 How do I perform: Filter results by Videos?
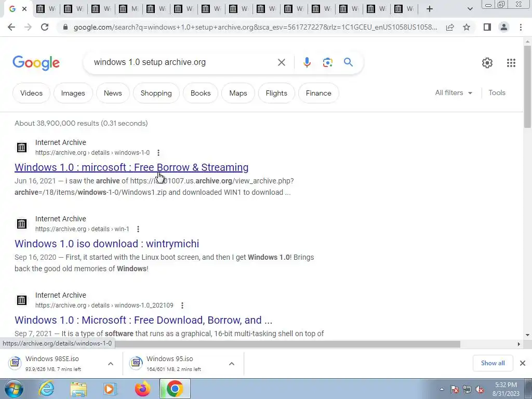point(31,93)
